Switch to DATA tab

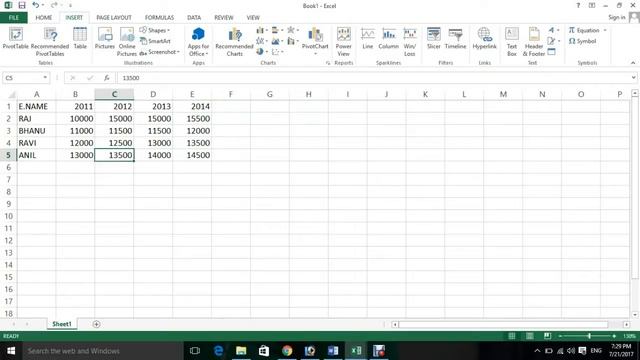point(194,18)
